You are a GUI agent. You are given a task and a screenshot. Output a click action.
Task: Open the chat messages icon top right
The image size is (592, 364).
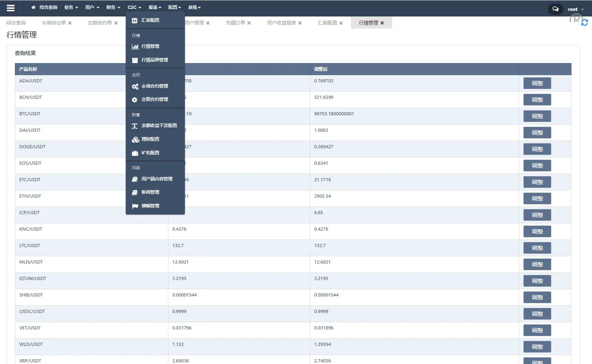click(x=555, y=8)
